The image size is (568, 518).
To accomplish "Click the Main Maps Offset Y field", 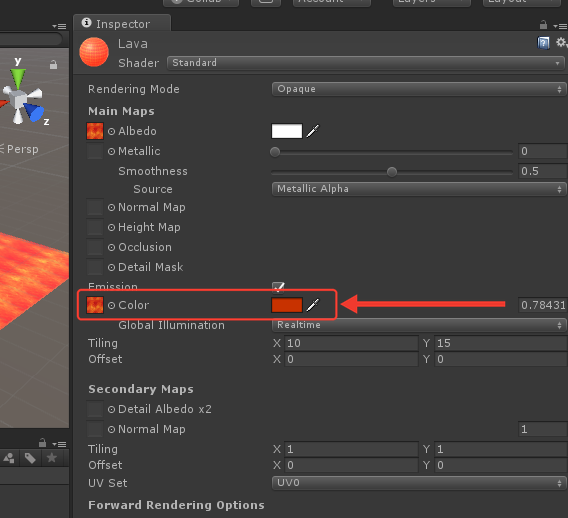I will click(501, 359).
